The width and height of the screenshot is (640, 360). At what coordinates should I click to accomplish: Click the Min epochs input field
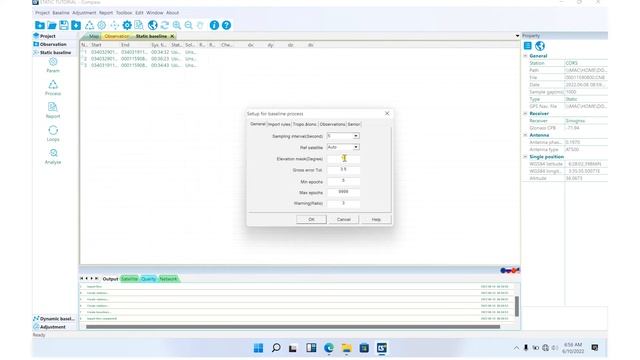343,181
